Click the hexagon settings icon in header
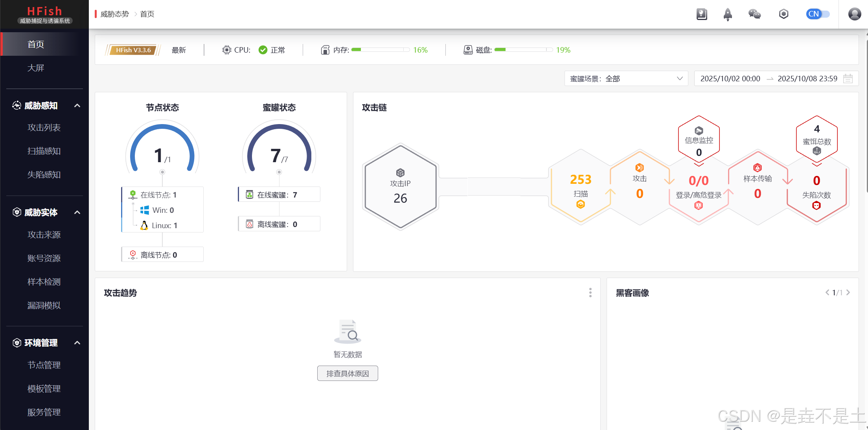The width and height of the screenshot is (868, 430). tap(783, 14)
